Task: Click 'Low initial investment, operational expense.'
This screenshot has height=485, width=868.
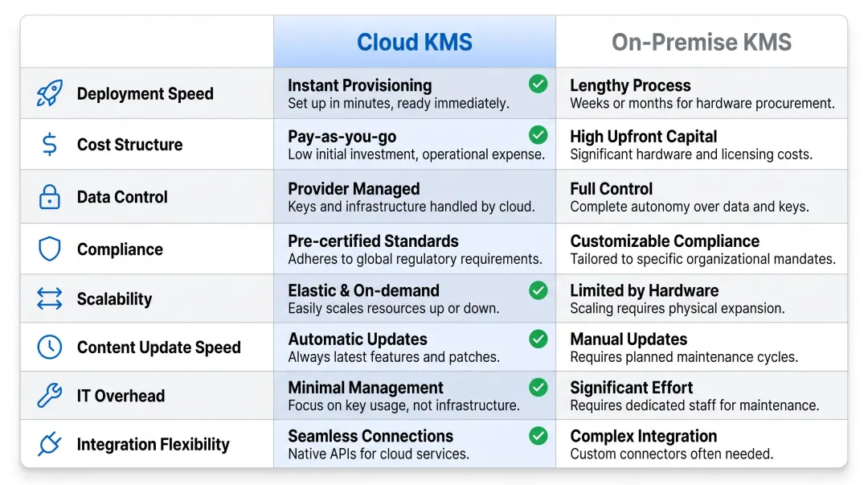Action: (x=416, y=154)
